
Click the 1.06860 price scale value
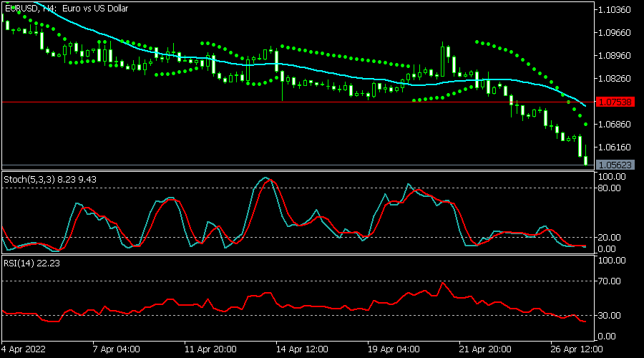pyautogui.click(x=615, y=124)
